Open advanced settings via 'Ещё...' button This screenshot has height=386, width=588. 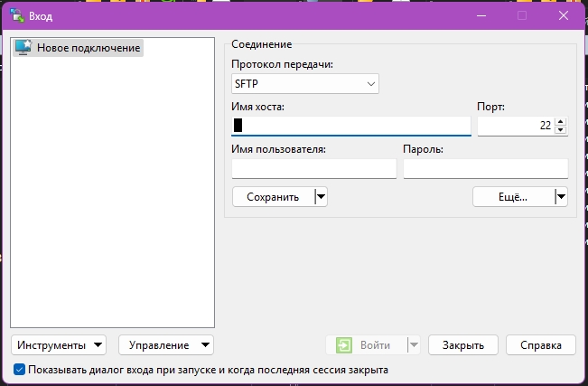click(x=513, y=197)
